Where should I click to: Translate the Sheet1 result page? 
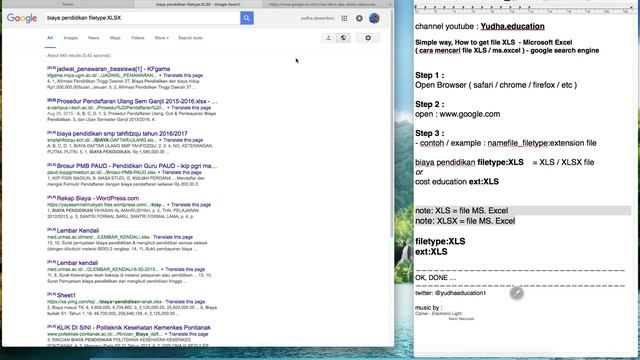coord(185,302)
